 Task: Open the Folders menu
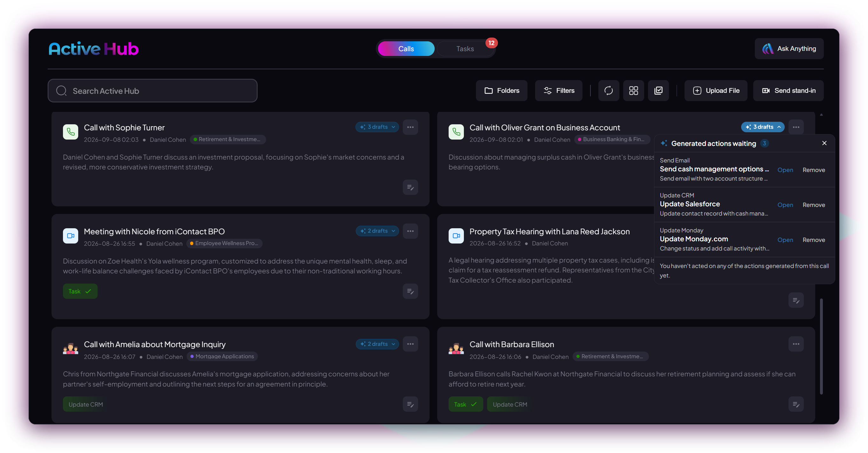pos(501,91)
